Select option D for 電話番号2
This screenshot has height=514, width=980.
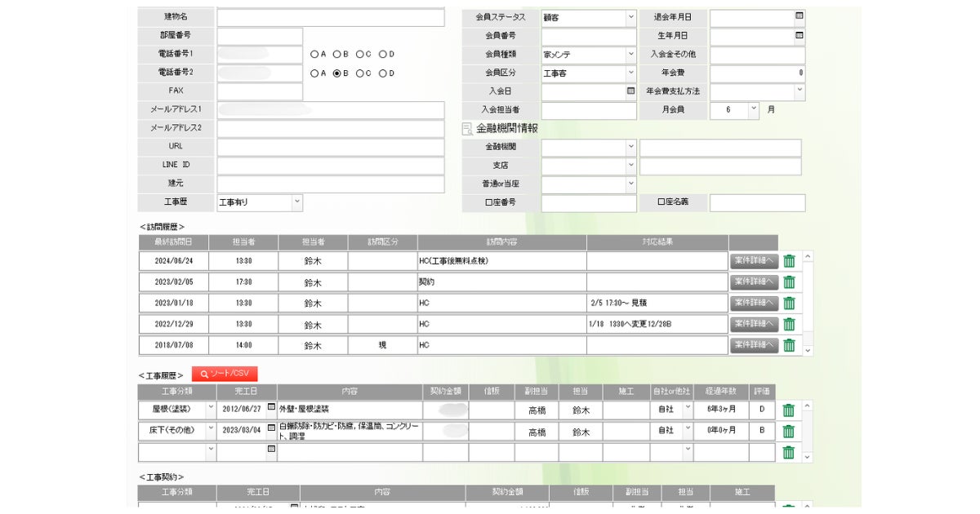pos(382,73)
